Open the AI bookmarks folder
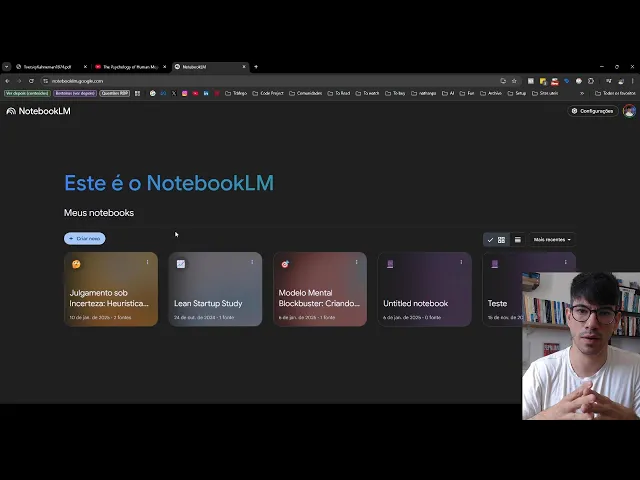 click(x=448, y=93)
